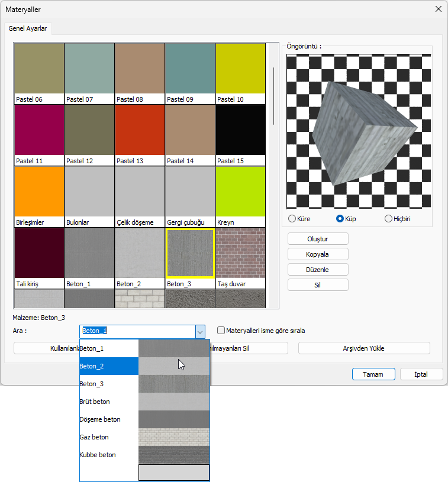This screenshot has height=482, width=448.
Task: Choose the Çelik döşeme material tile
Action: pyautogui.click(x=140, y=192)
